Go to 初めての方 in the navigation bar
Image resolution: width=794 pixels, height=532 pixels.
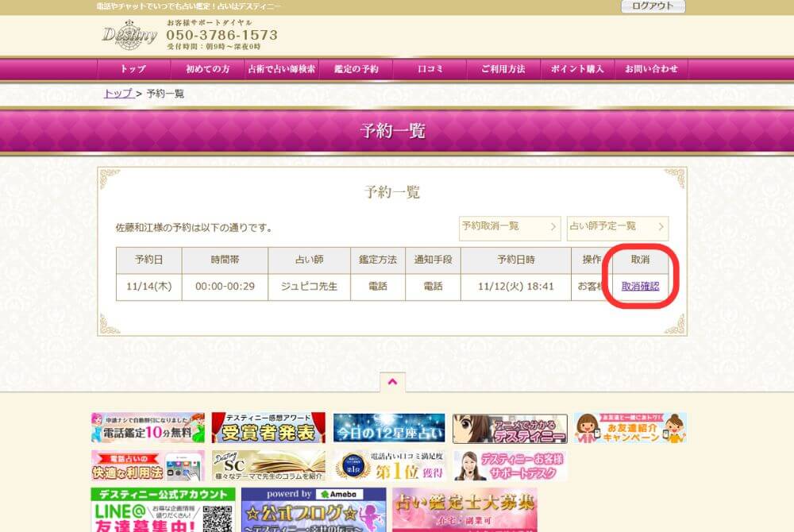click(x=207, y=69)
